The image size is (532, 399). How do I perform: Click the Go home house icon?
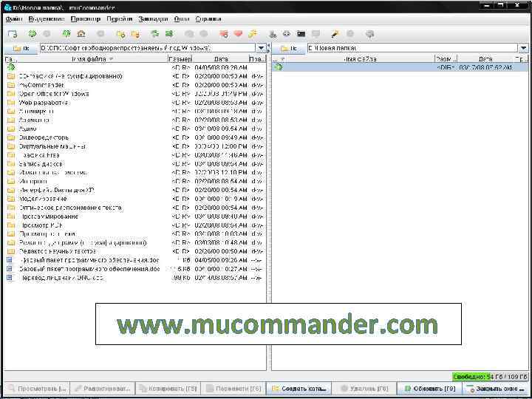tap(81, 34)
